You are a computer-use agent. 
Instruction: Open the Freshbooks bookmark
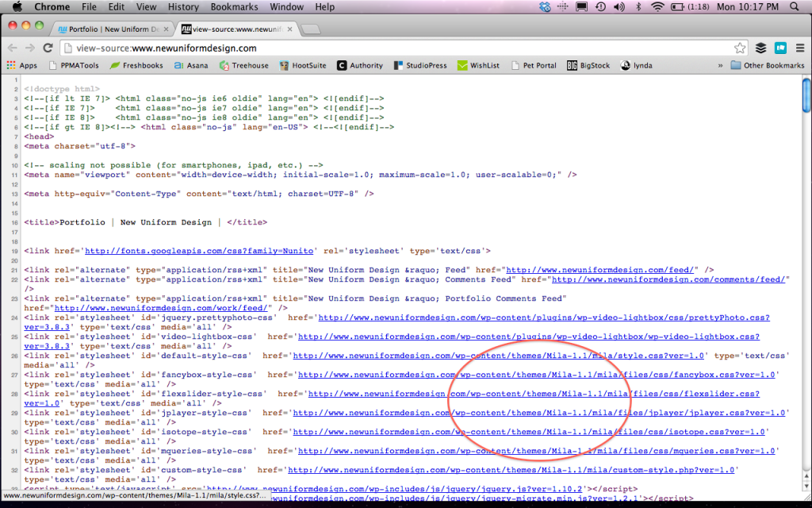point(136,65)
